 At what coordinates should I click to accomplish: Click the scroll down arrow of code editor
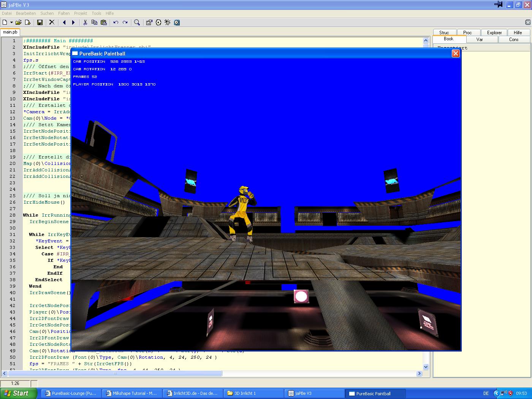click(426, 367)
